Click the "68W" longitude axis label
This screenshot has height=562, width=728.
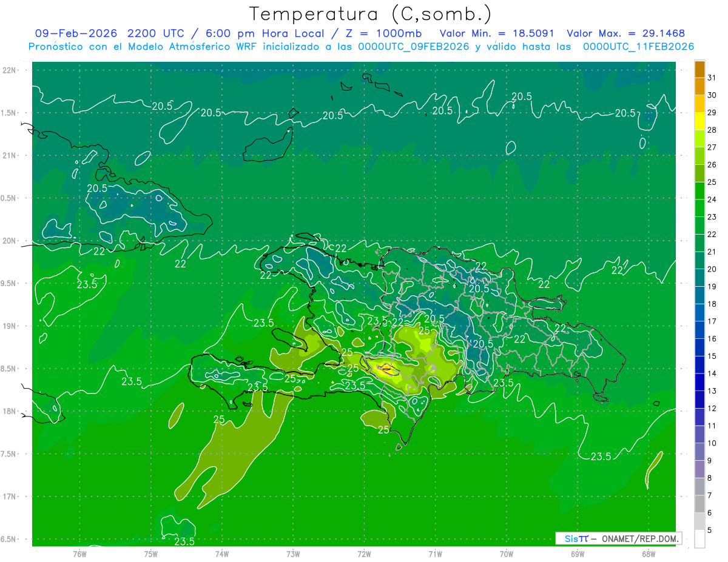(649, 554)
